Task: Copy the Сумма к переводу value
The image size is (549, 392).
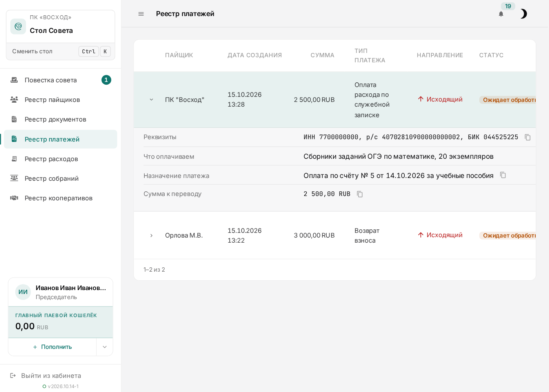Action: click(x=360, y=194)
